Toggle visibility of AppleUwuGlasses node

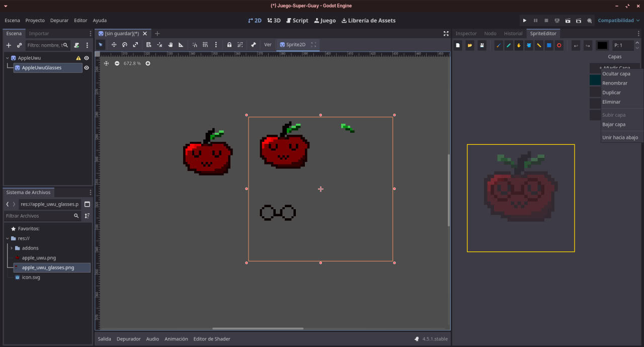87,68
